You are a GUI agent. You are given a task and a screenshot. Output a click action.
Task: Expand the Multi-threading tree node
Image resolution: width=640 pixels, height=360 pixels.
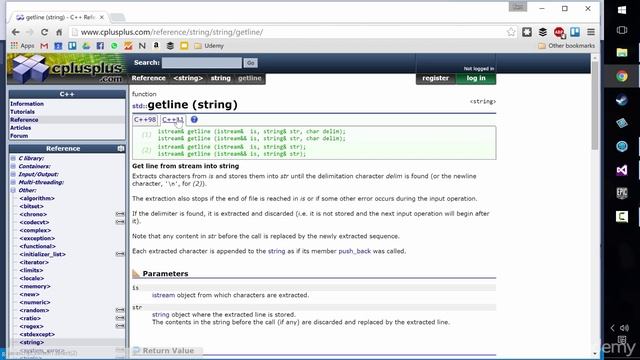tap(13, 182)
